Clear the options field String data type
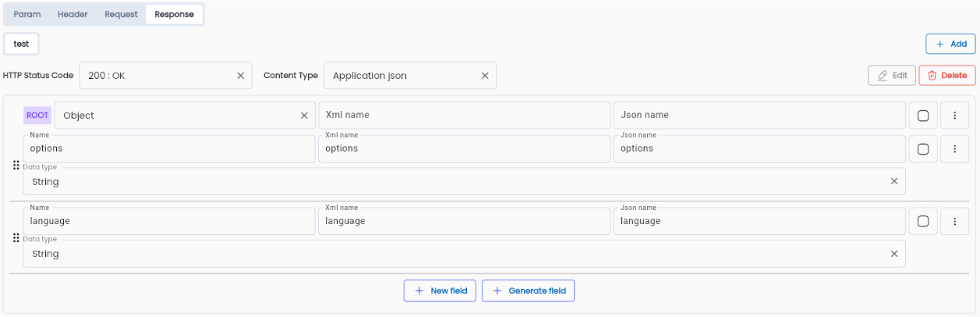This screenshot has width=980, height=317. click(x=893, y=181)
